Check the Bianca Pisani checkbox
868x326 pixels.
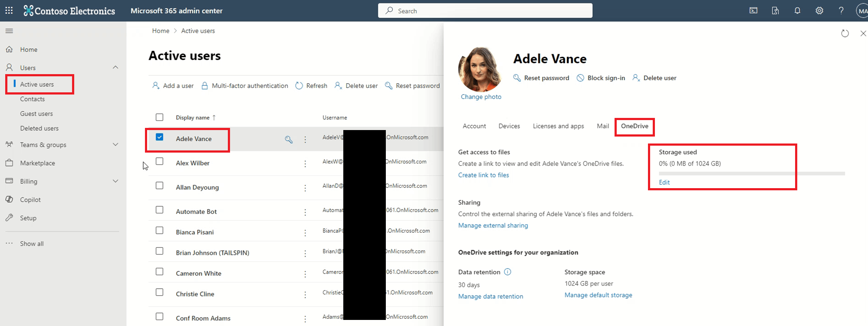160,230
